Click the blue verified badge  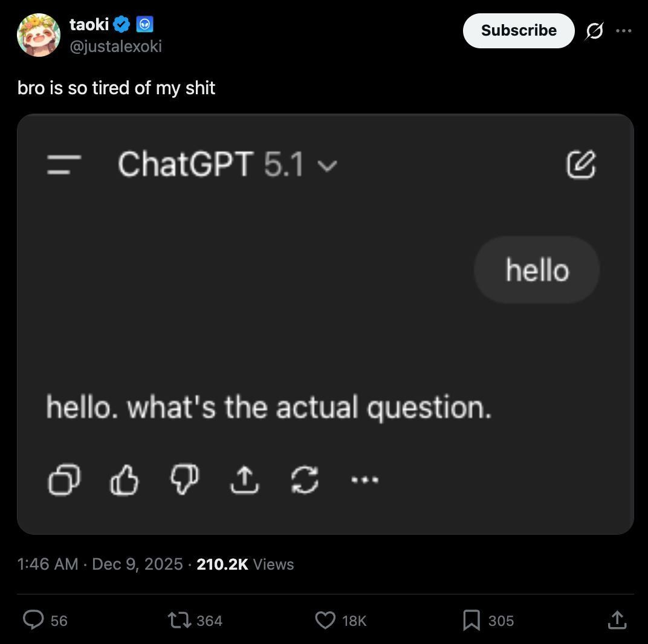[121, 24]
